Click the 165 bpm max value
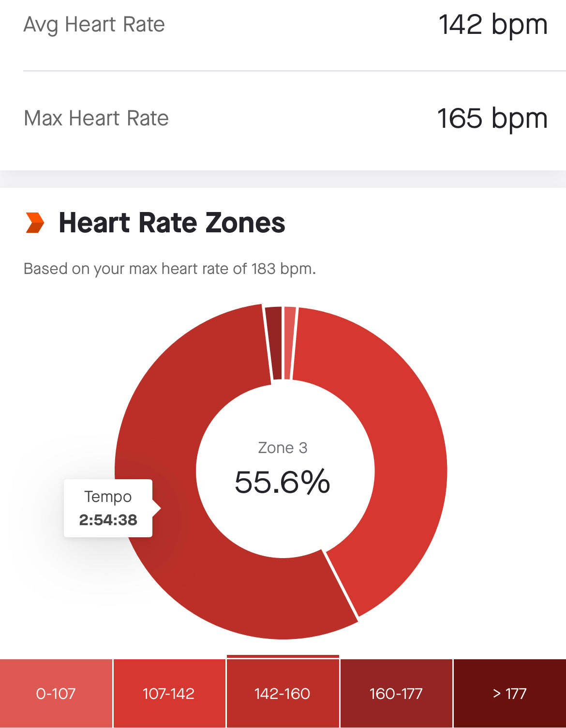 point(492,119)
